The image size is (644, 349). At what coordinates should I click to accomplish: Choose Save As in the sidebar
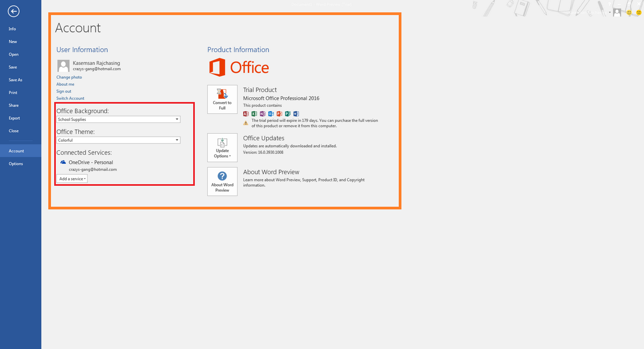[x=16, y=80]
